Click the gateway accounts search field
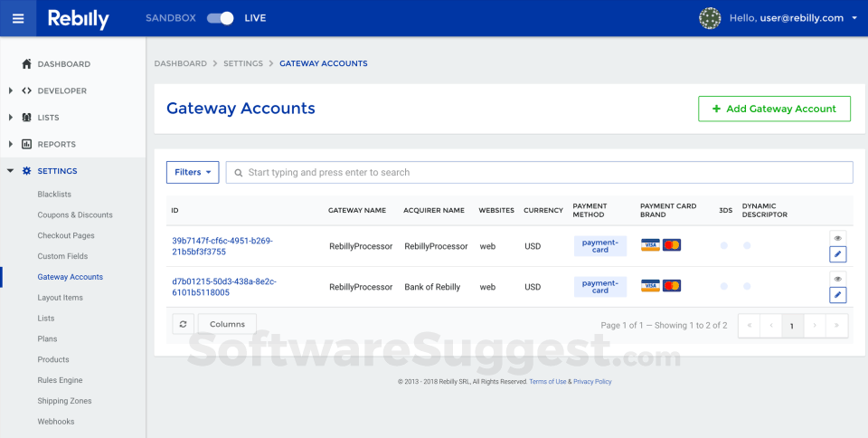 click(542, 172)
